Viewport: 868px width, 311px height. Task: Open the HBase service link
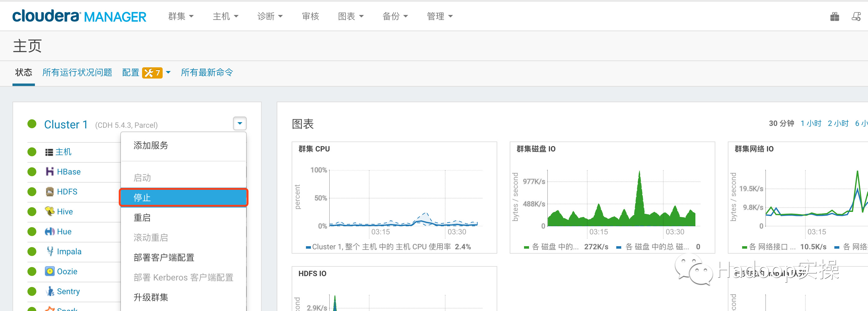tap(69, 172)
